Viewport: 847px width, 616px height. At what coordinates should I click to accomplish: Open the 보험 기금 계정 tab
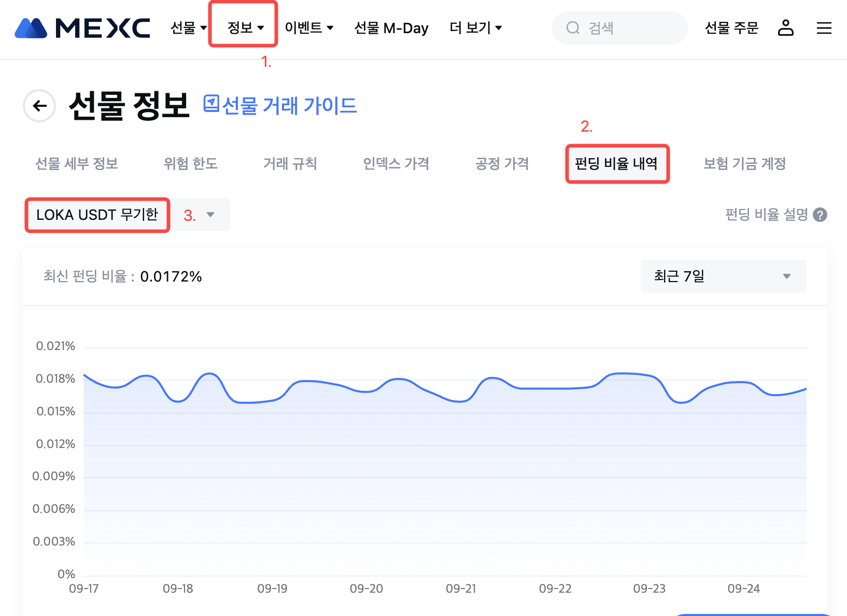pyautogui.click(x=744, y=164)
